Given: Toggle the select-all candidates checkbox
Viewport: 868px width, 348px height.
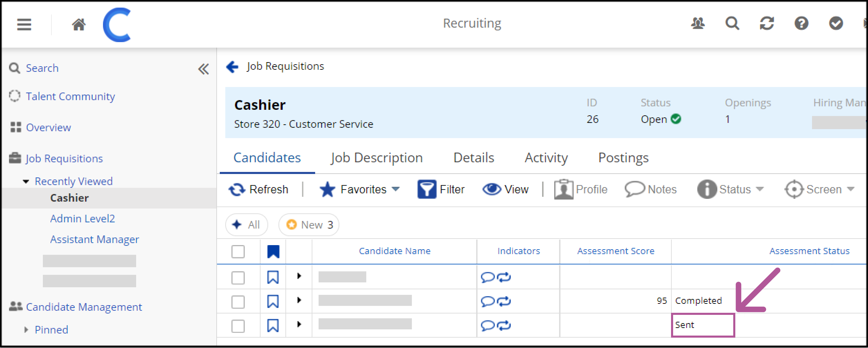Looking at the screenshot, I should pos(238,252).
